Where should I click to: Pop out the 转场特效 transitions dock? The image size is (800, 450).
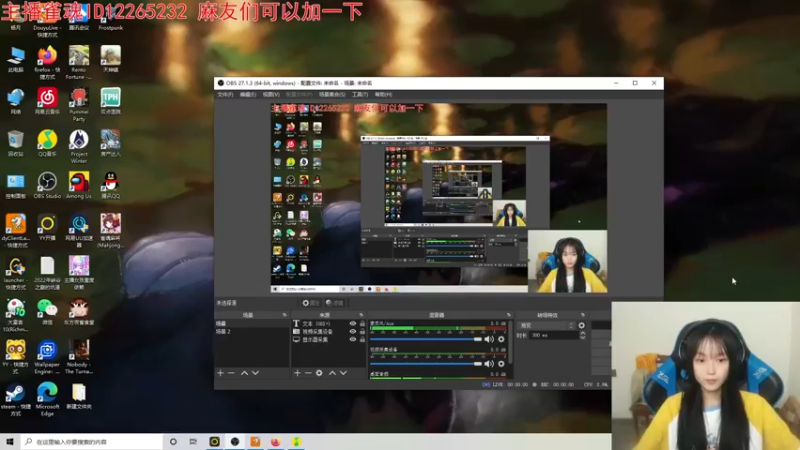point(583,315)
